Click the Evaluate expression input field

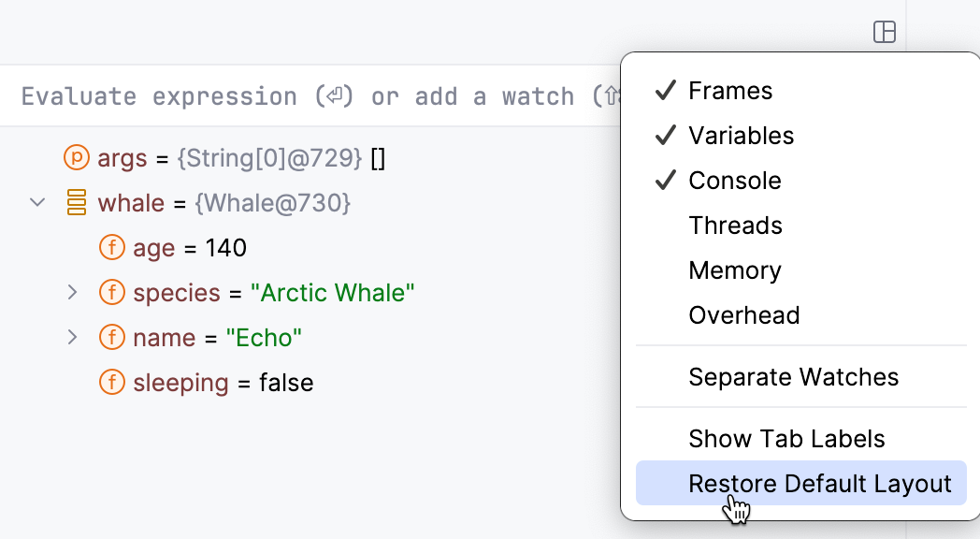[281, 95]
